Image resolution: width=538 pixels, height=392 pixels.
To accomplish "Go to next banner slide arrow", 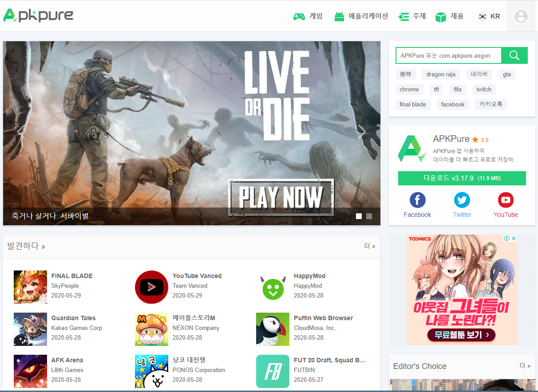I will click(362, 131).
